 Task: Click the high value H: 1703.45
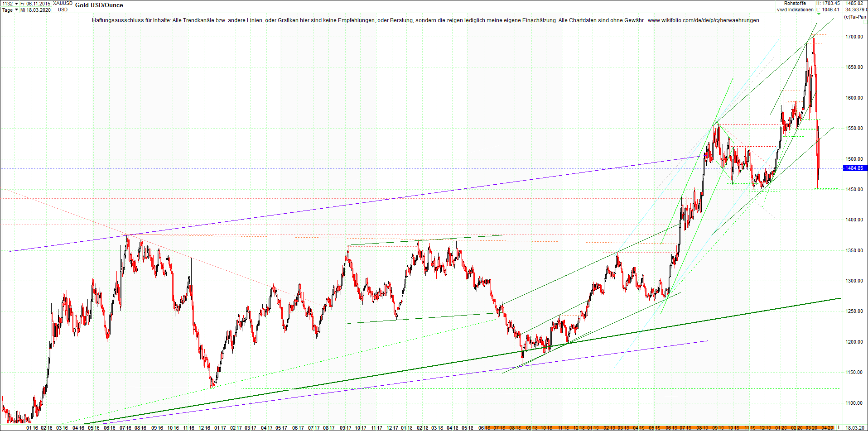tap(828, 4)
